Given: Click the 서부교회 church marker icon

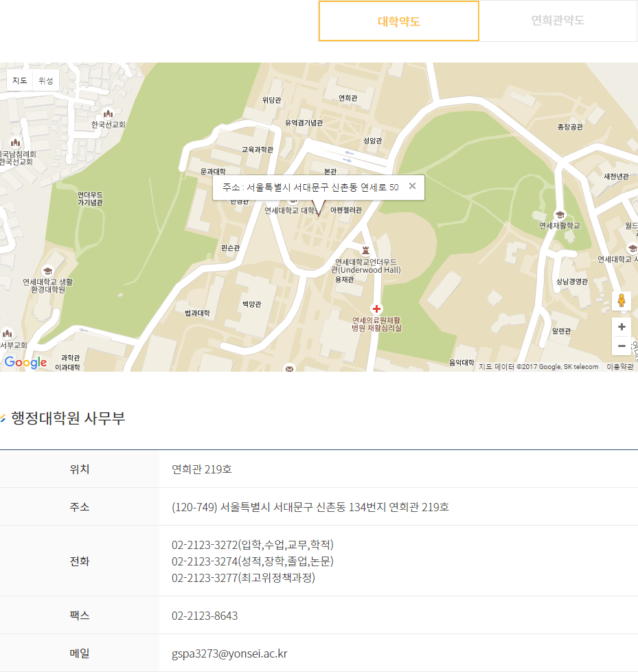Looking at the screenshot, I should pyautogui.click(x=7, y=334).
